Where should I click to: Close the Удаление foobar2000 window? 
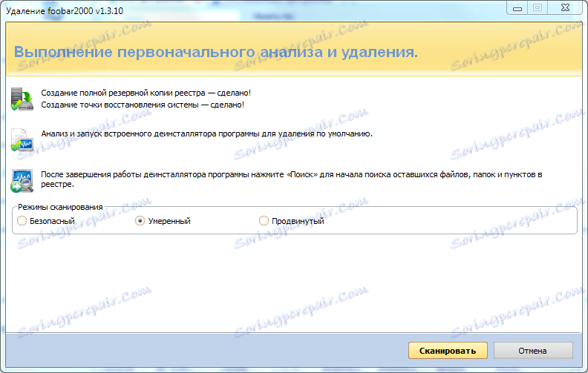[566, 8]
